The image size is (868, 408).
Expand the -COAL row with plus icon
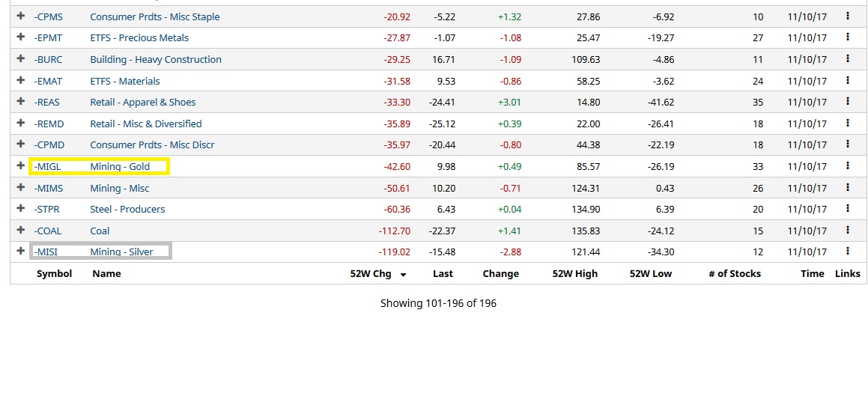coord(21,231)
